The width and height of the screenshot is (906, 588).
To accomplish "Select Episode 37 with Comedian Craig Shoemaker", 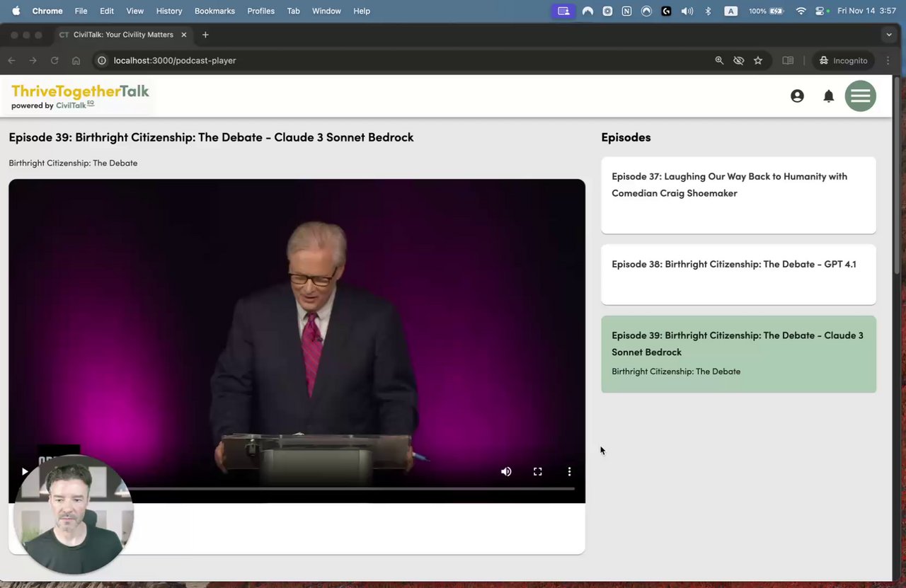I will [x=738, y=195].
